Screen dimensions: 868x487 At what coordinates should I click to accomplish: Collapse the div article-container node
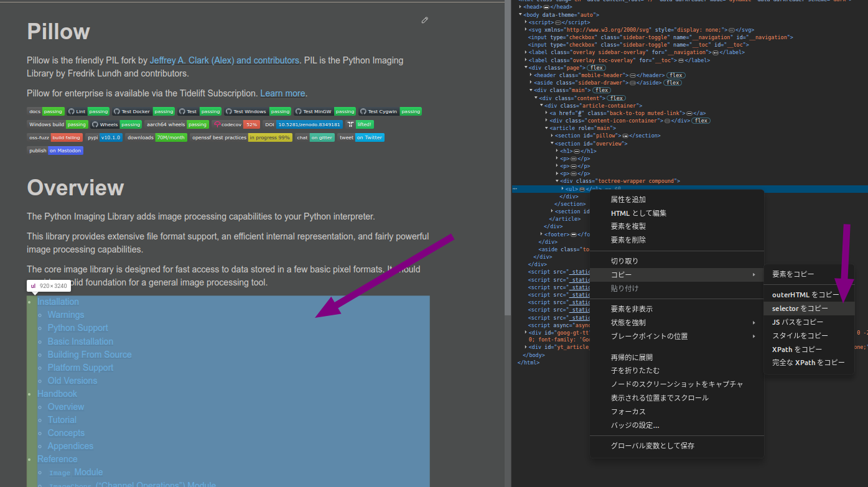point(541,106)
